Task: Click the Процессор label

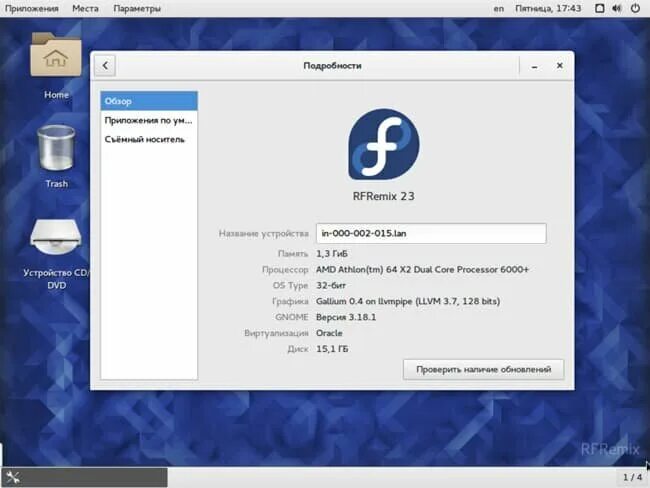Action: click(x=285, y=269)
